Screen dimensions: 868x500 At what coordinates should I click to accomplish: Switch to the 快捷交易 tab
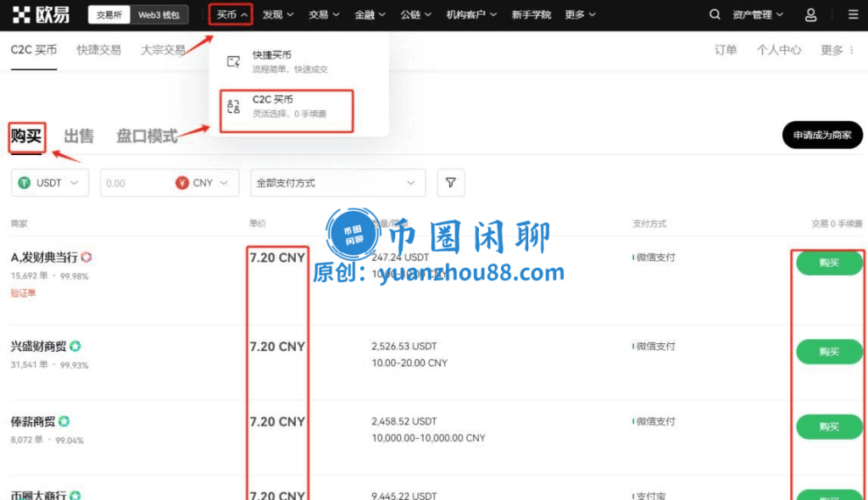coord(98,50)
